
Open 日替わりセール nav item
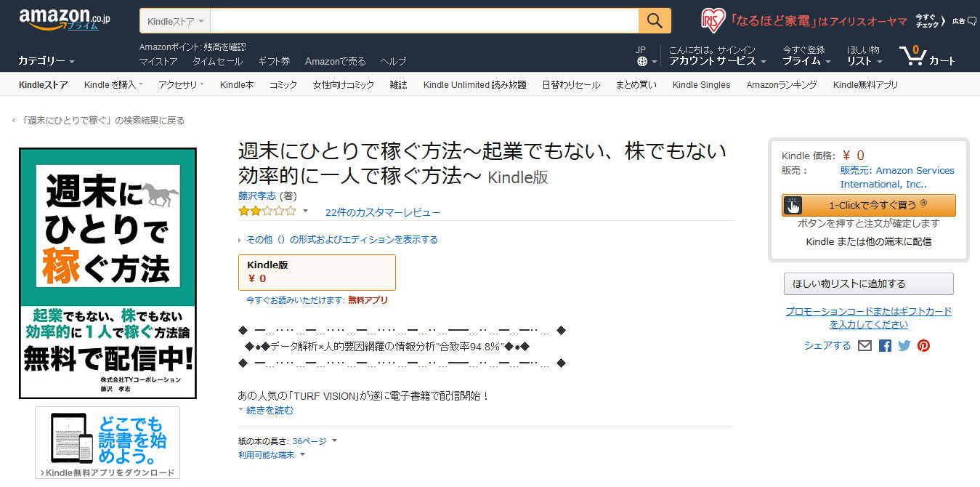click(571, 85)
